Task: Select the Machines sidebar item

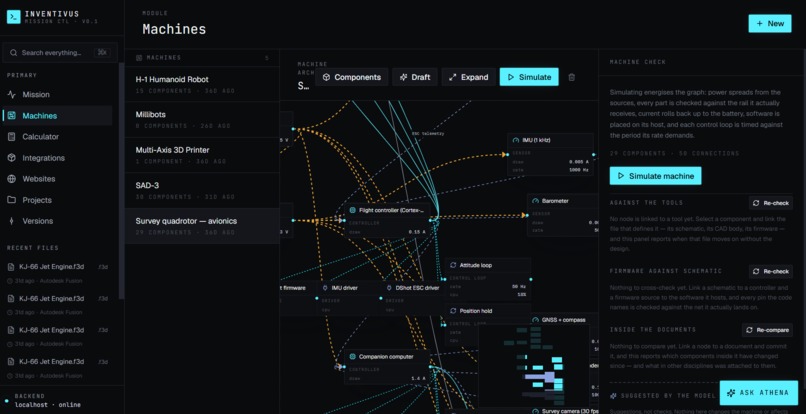Action: tap(57, 116)
